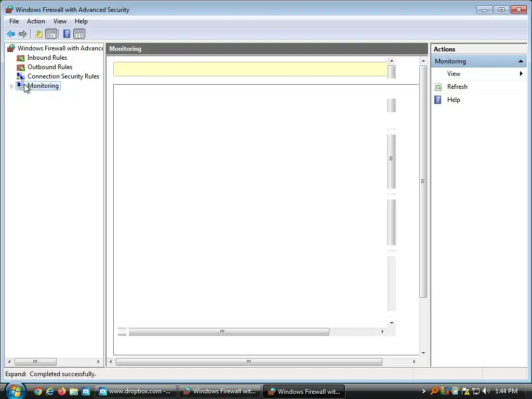Click the center pane bottom scroll right arrow
Viewport: 532px width, 399px height.
coord(414,362)
